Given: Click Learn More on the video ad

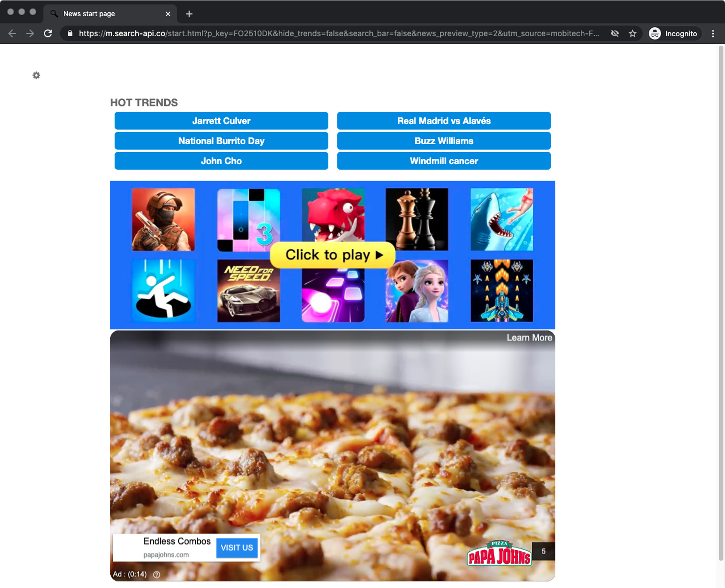Looking at the screenshot, I should [529, 338].
